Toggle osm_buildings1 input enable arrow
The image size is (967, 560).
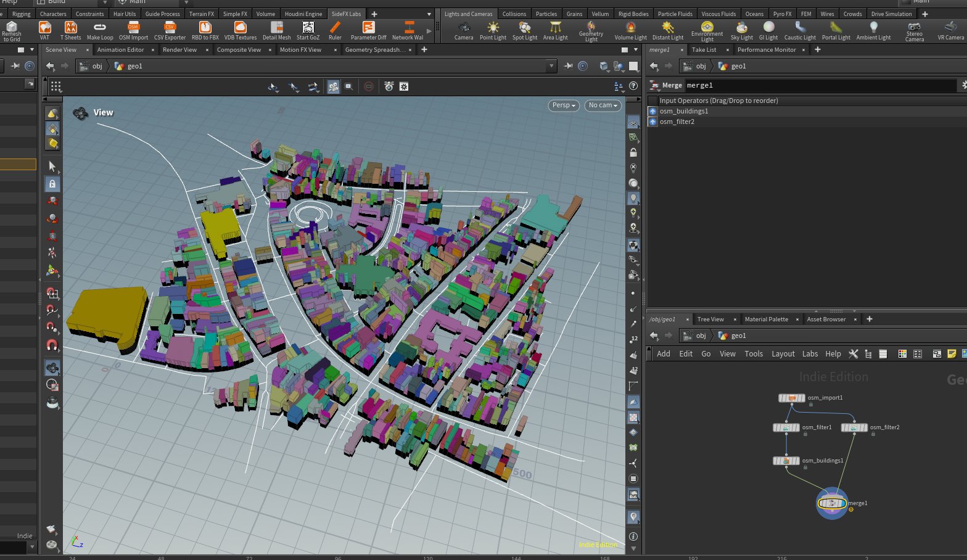tap(652, 111)
